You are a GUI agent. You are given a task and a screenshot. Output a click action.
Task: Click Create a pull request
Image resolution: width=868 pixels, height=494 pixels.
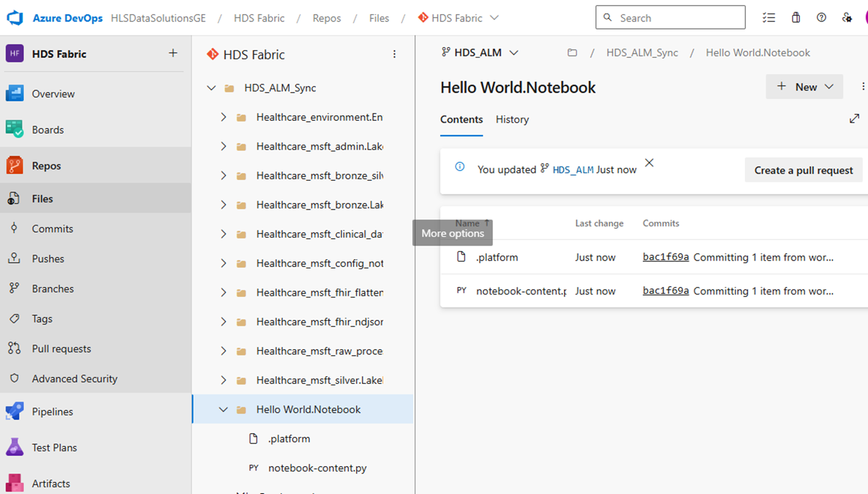(x=803, y=170)
